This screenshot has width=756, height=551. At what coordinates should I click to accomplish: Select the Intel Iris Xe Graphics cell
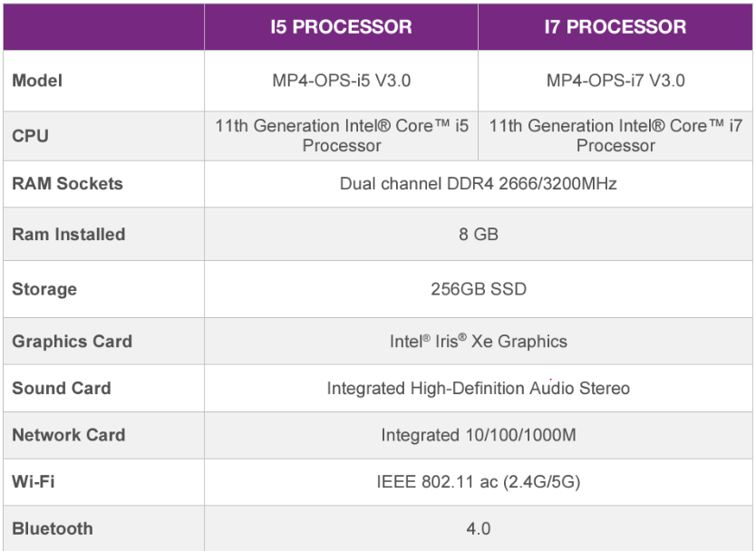(479, 342)
